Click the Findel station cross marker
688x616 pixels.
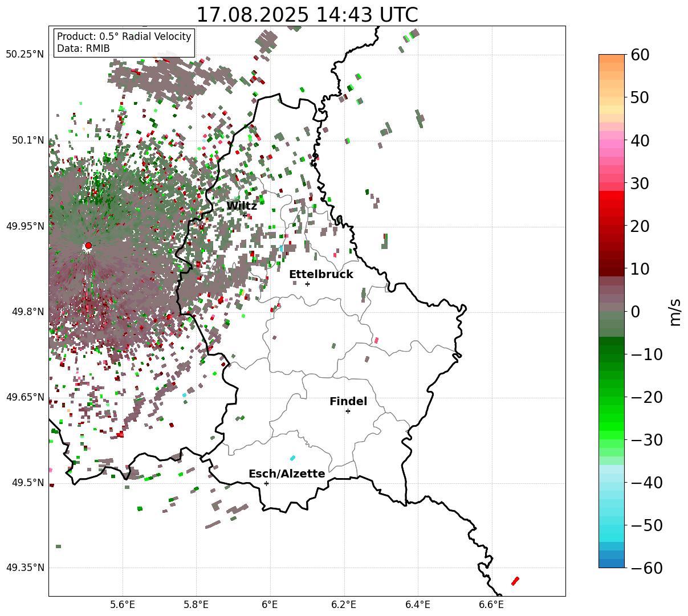(x=348, y=411)
